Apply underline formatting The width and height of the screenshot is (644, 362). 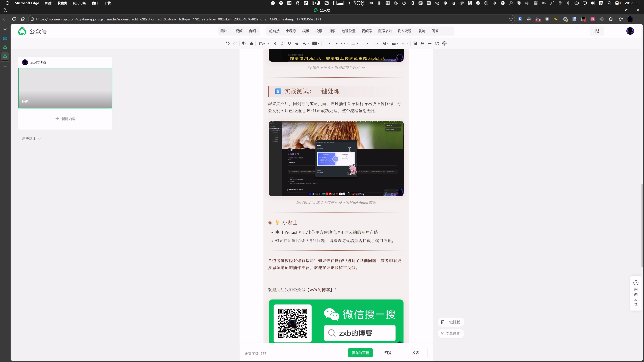coord(289,43)
